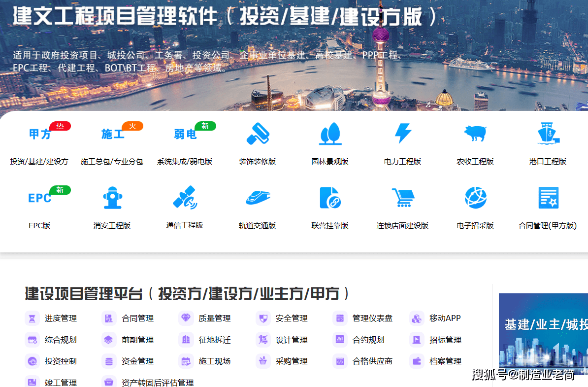
Task: Go to the 进度管理 module
Action: tap(61, 318)
